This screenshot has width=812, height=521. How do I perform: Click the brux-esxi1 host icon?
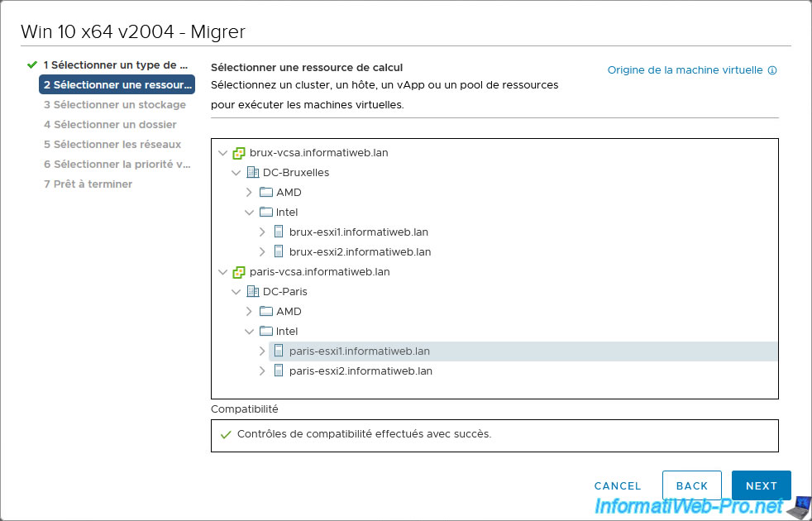pos(279,232)
